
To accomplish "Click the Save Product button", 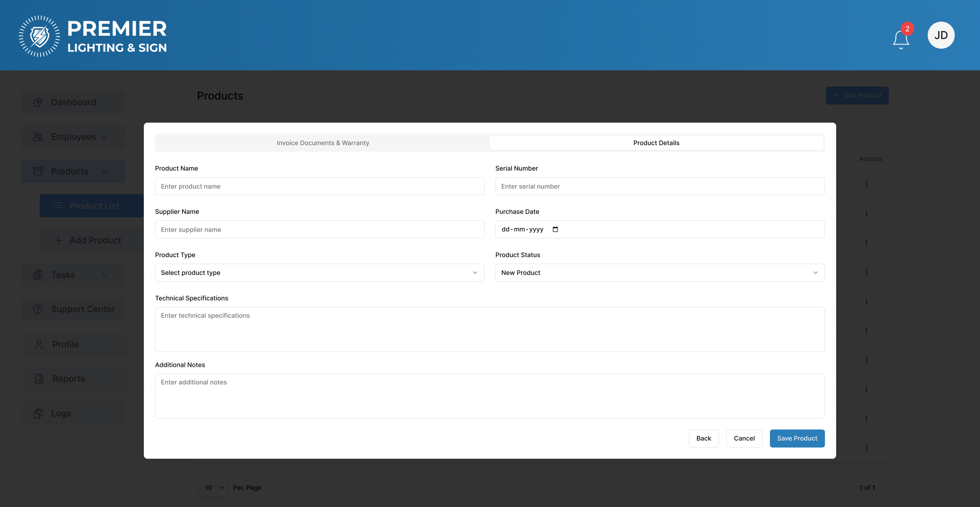I will pyautogui.click(x=797, y=438).
